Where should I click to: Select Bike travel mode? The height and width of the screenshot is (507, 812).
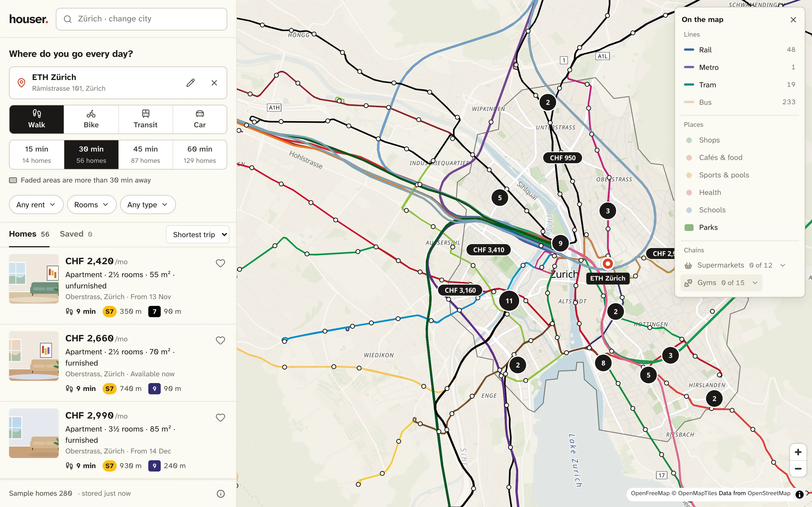(91, 119)
